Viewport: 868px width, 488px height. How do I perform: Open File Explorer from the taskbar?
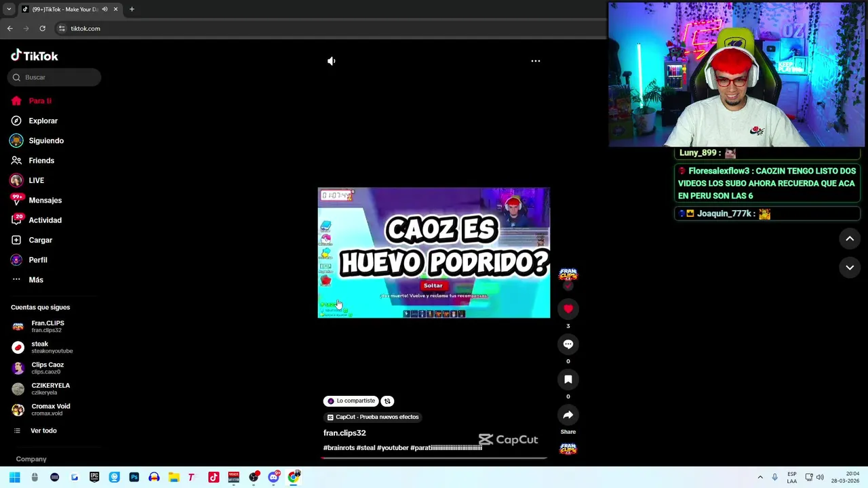point(174,477)
